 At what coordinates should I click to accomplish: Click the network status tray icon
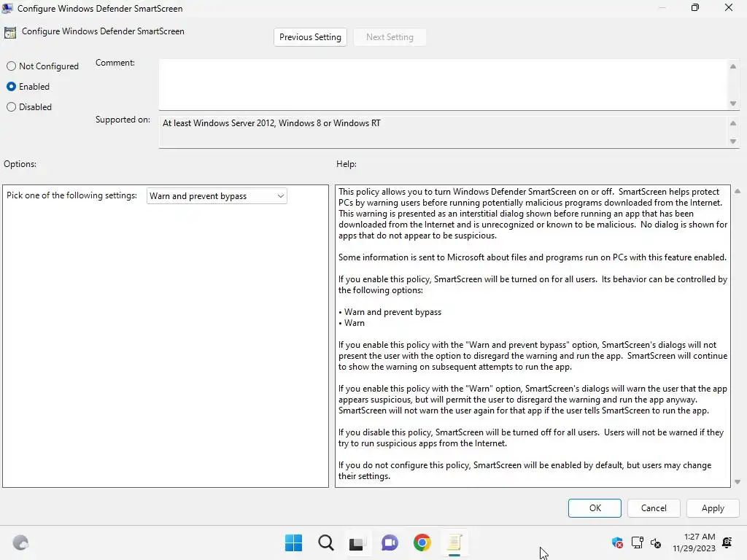(638, 542)
